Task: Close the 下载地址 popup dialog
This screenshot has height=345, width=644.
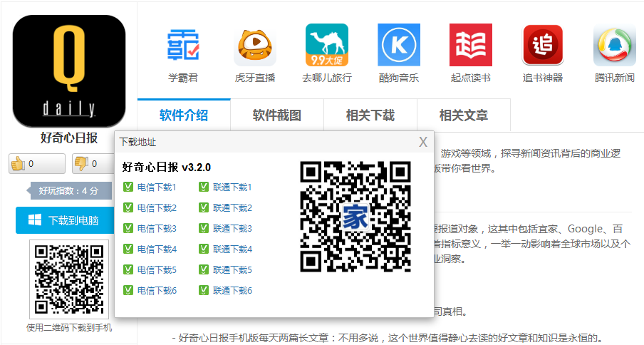Action: point(423,142)
